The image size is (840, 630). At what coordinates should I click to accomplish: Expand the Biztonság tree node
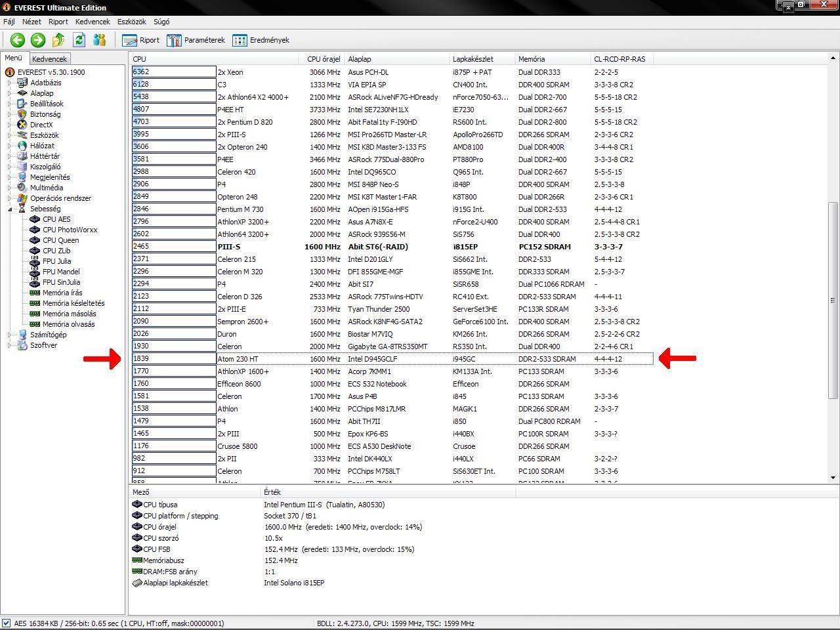pyautogui.click(x=10, y=114)
